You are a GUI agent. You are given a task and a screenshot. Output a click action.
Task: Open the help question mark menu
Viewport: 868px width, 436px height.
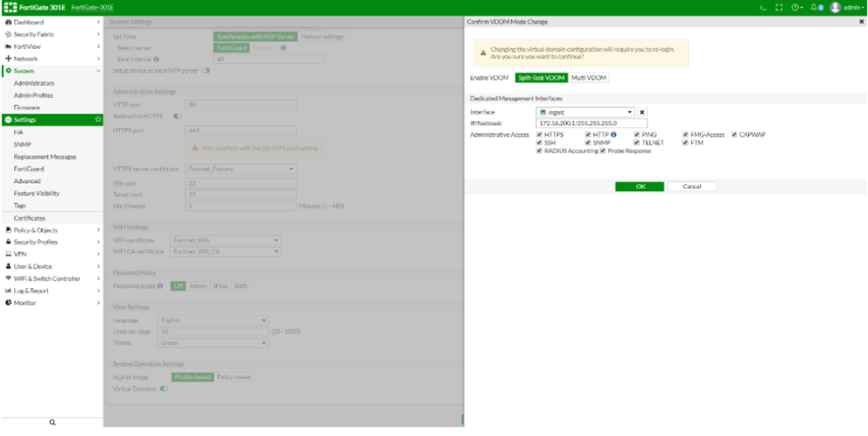click(795, 8)
